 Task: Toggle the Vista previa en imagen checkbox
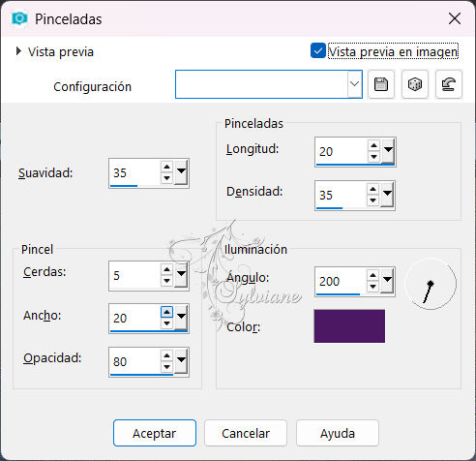pos(317,51)
